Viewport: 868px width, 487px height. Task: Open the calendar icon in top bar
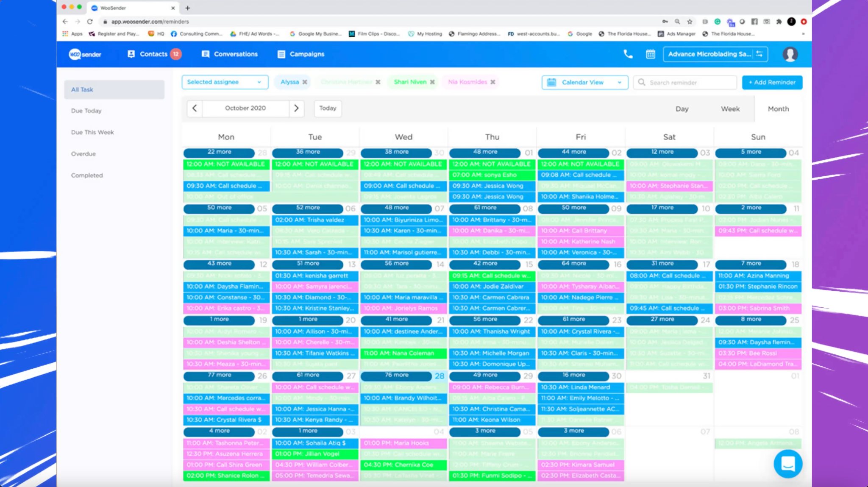tap(650, 54)
